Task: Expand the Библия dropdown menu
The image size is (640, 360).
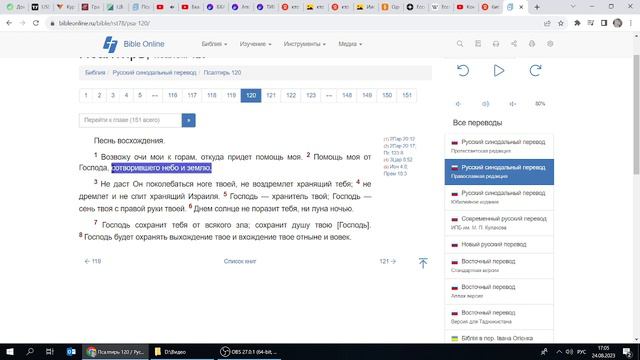Action: 214,44
